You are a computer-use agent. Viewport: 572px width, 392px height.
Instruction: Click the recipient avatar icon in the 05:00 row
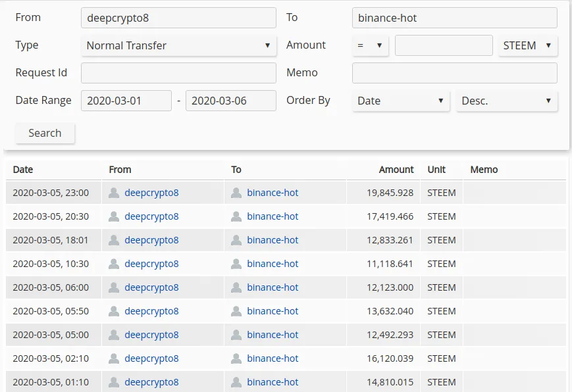(x=236, y=335)
